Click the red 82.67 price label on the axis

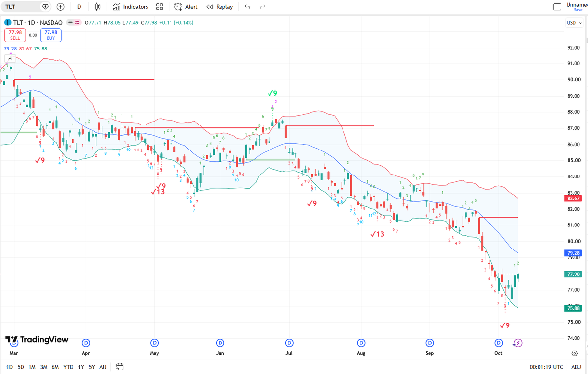tap(573, 198)
